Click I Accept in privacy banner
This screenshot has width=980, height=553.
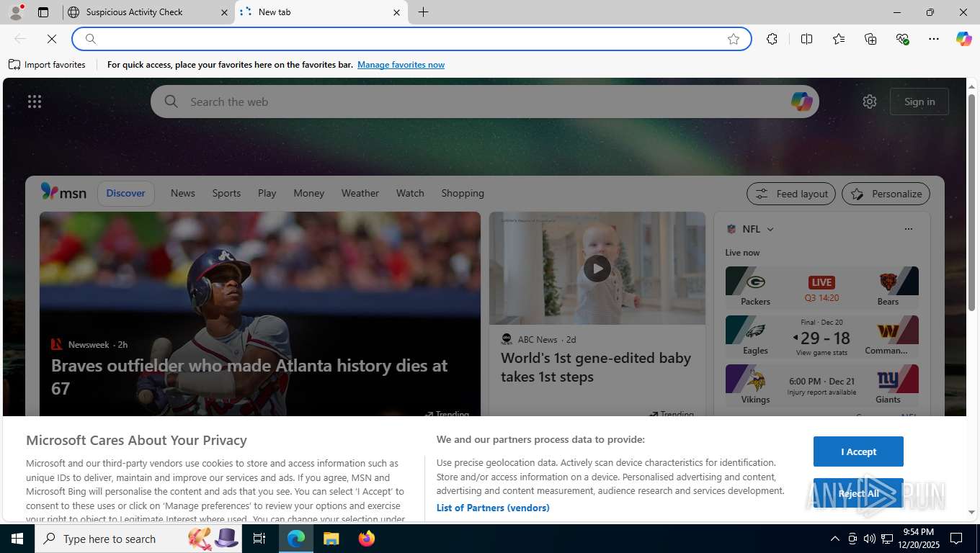858,451
